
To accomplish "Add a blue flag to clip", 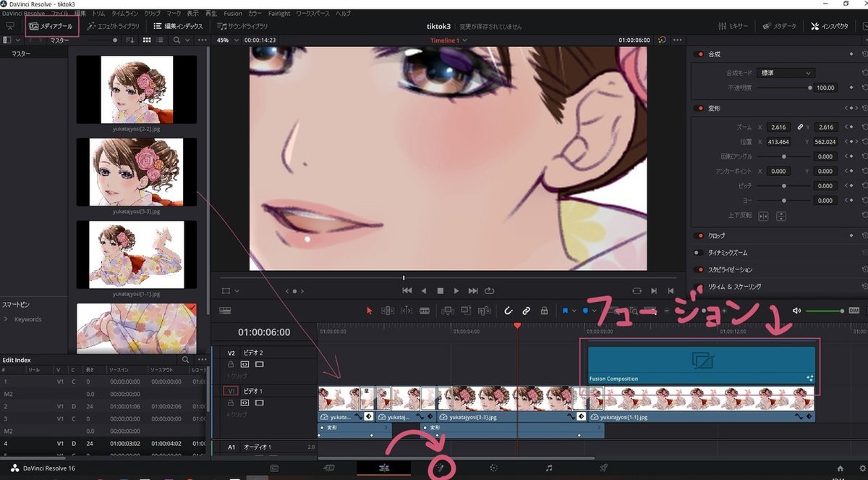I will [x=565, y=311].
